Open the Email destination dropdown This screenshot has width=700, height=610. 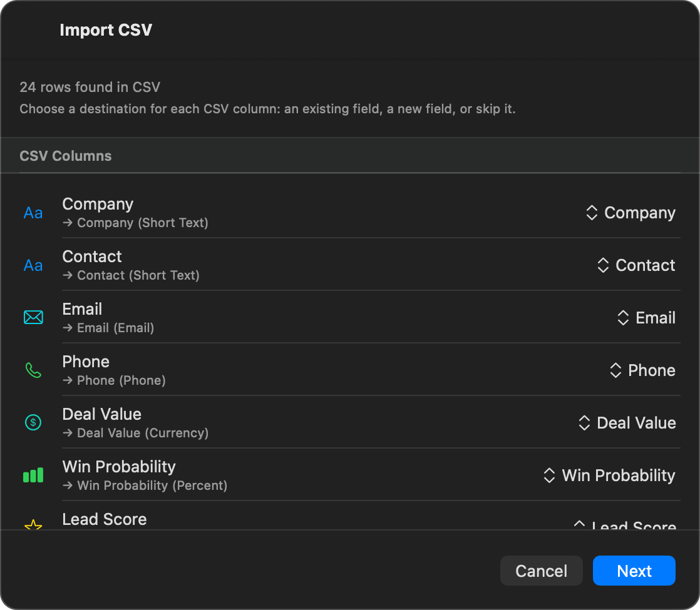pos(646,318)
